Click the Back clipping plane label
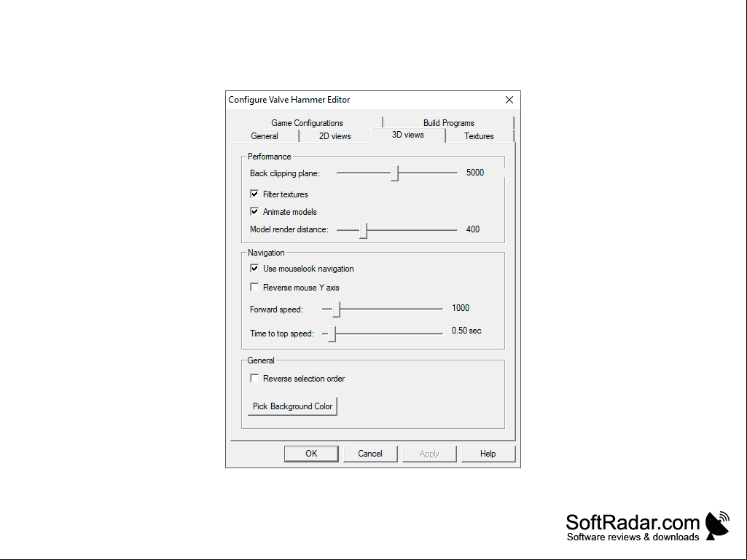Viewport: 747px width, 560px height. pyautogui.click(x=285, y=173)
